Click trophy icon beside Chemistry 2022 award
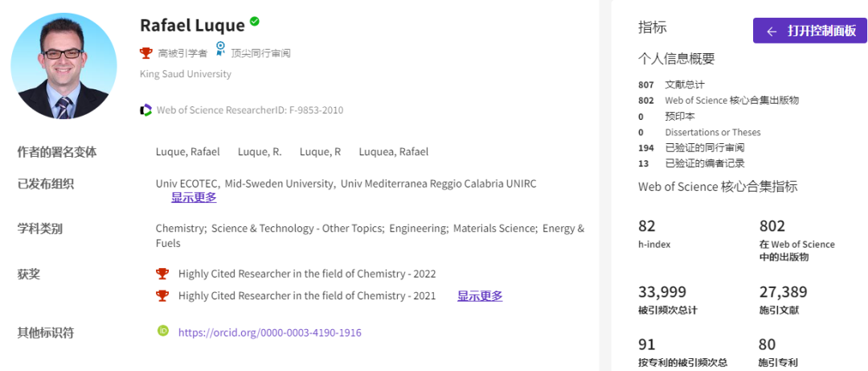Image resolution: width=868 pixels, height=371 pixels. pyautogui.click(x=163, y=274)
